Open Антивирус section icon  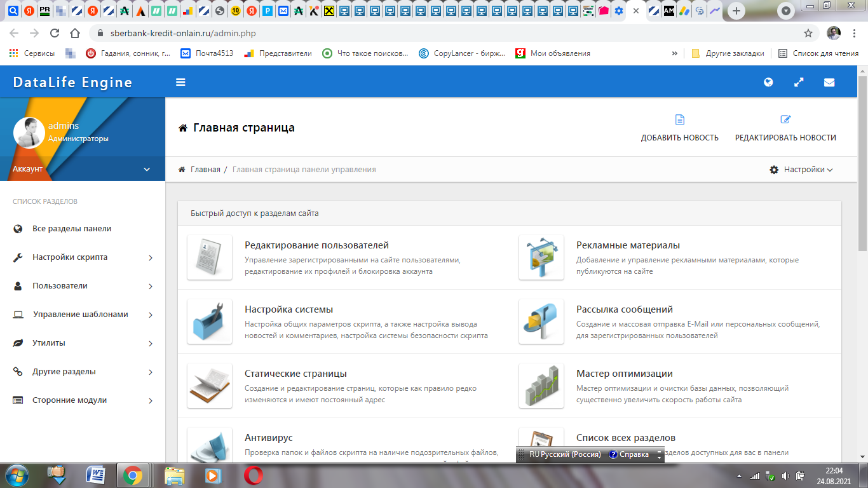click(210, 445)
